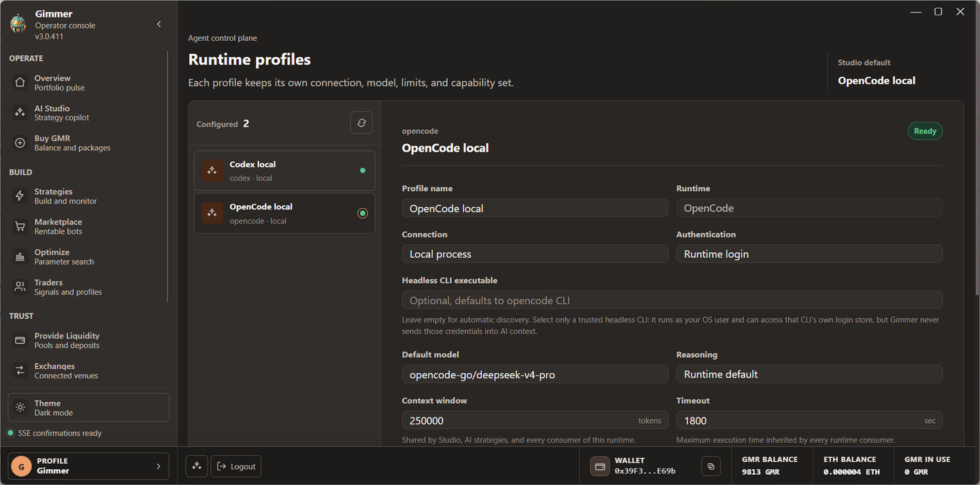Open the Default model field
980x485 pixels.
pyautogui.click(x=535, y=374)
